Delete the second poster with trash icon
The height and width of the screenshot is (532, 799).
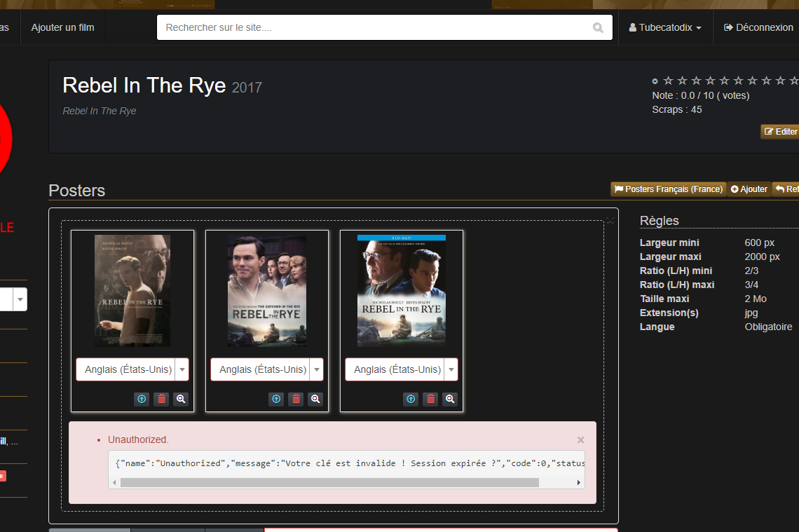[x=296, y=399]
